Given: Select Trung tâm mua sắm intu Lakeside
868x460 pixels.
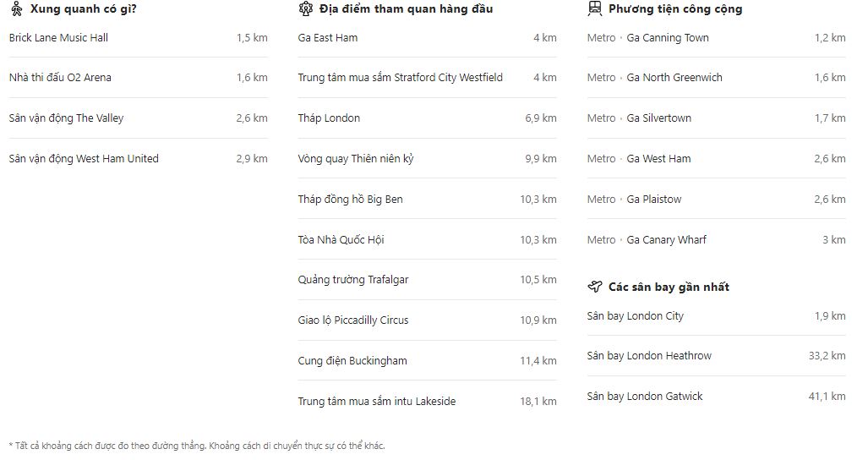Looking at the screenshot, I should click(x=428, y=401).
